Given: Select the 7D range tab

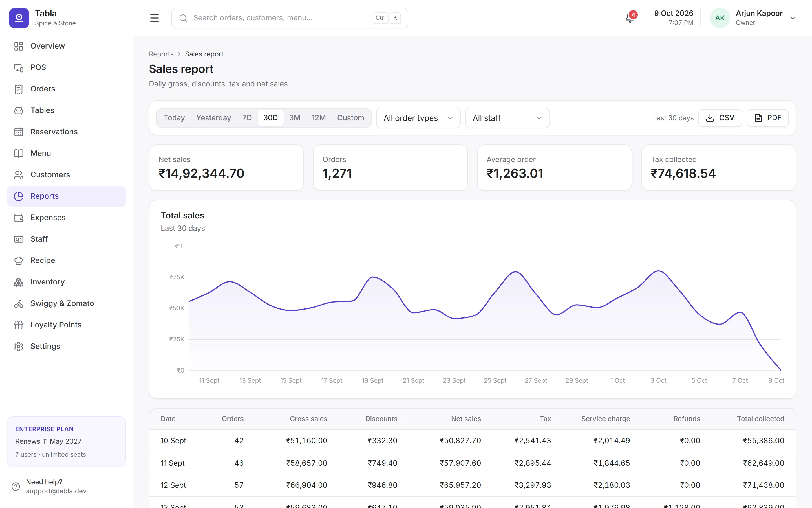Looking at the screenshot, I should pyautogui.click(x=247, y=118).
